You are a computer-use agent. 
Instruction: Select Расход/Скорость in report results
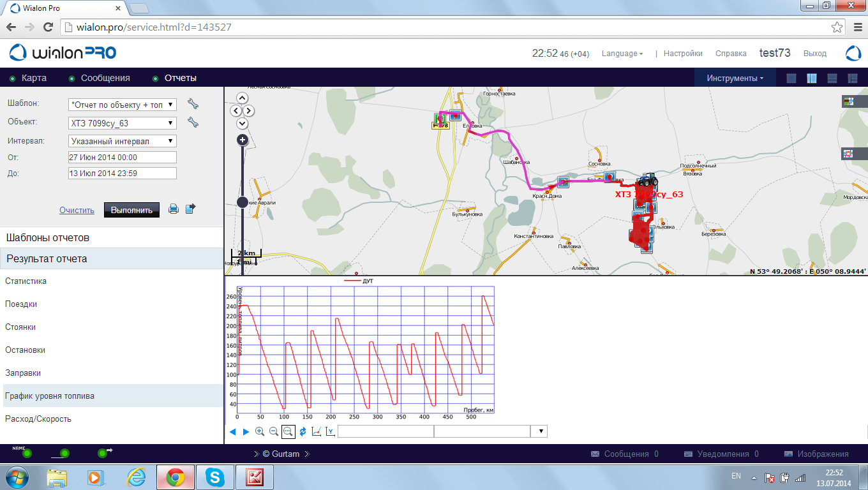point(38,419)
